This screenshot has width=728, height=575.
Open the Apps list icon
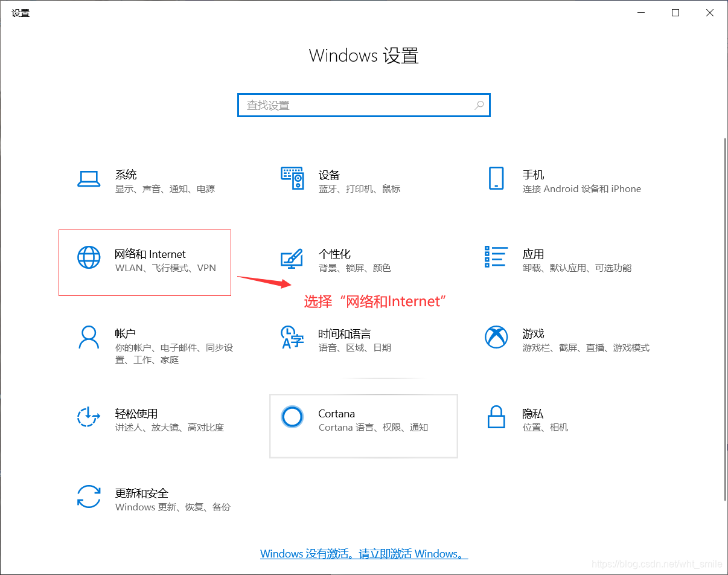(496, 257)
